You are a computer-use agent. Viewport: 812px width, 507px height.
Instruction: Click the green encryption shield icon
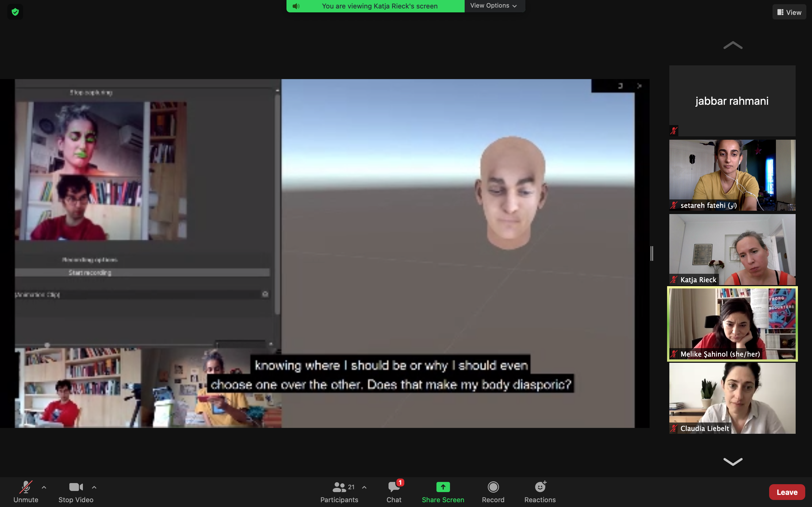tap(15, 12)
